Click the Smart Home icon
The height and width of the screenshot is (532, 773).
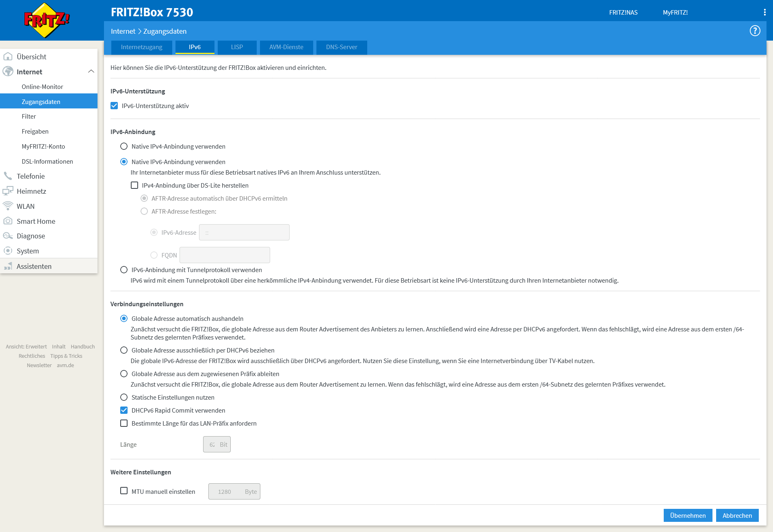pyautogui.click(x=8, y=221)
